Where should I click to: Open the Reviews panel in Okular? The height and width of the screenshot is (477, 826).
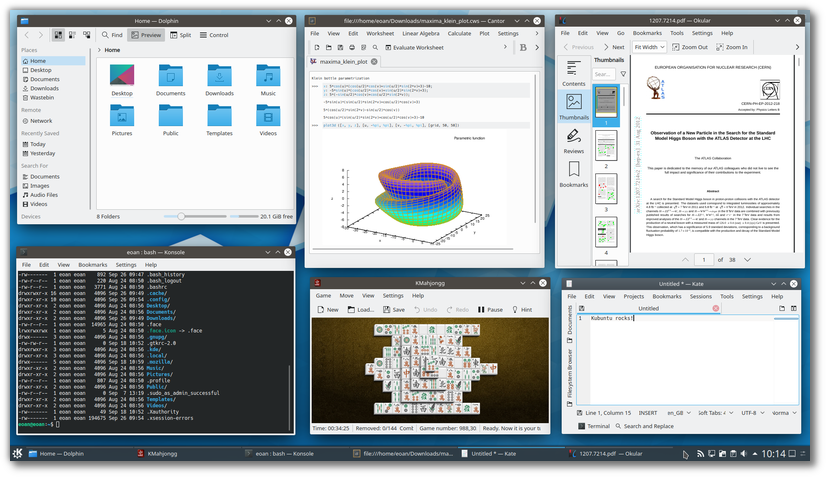(573, 141)
